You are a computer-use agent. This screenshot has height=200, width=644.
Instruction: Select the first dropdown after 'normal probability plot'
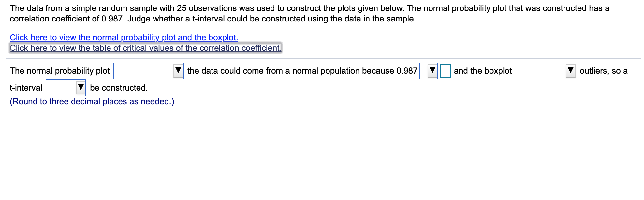148,71
